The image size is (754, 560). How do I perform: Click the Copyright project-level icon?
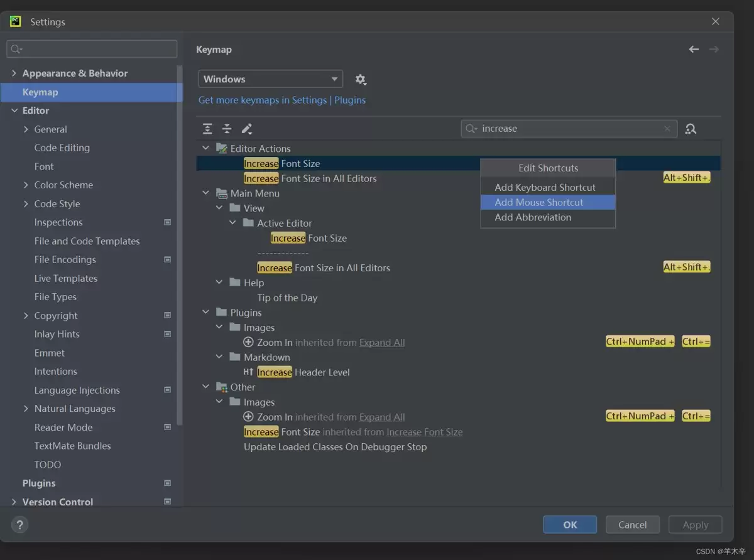pos(167,315)
